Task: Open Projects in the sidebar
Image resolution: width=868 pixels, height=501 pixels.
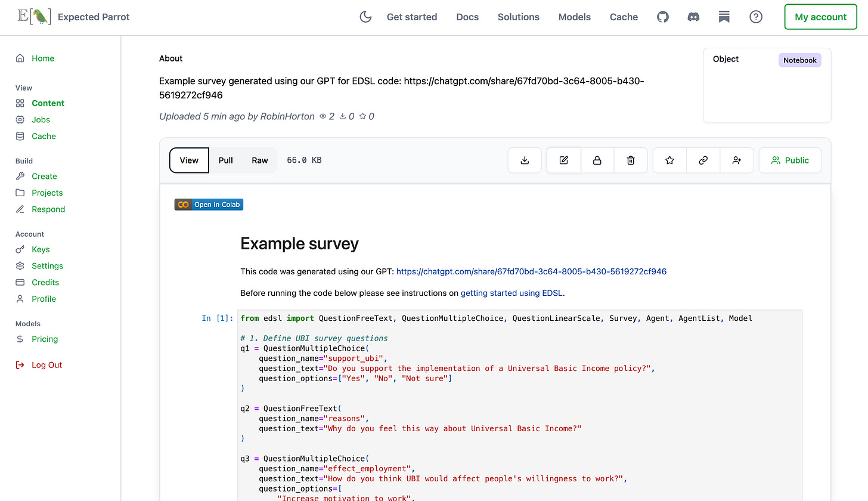Action: (x=47, y=193)
